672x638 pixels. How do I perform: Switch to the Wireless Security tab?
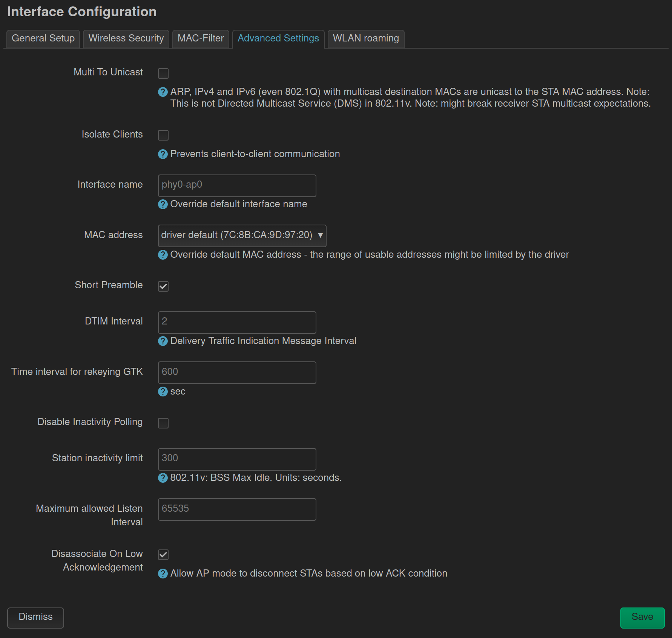pos(126,38)
